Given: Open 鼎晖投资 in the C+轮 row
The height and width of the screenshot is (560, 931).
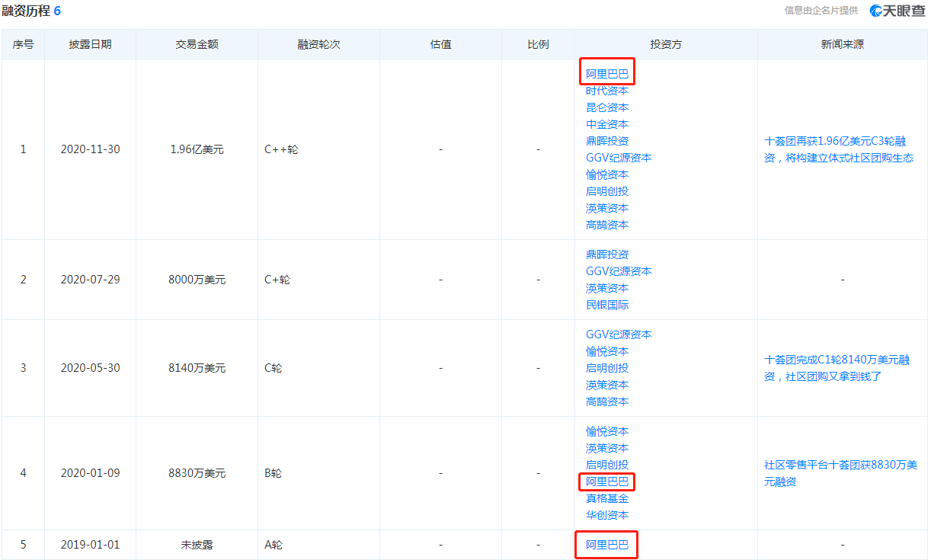Looking at the screenshot, I should [607, 254].
